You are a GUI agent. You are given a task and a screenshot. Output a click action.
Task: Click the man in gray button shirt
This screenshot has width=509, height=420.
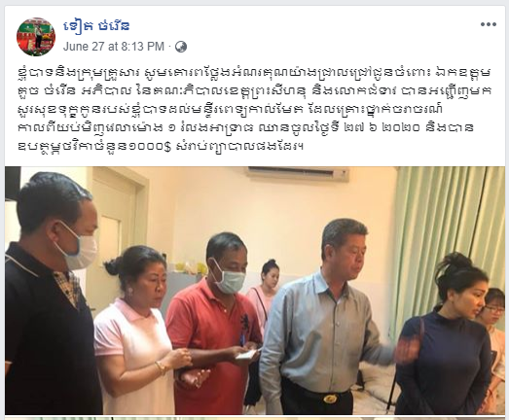325,318
